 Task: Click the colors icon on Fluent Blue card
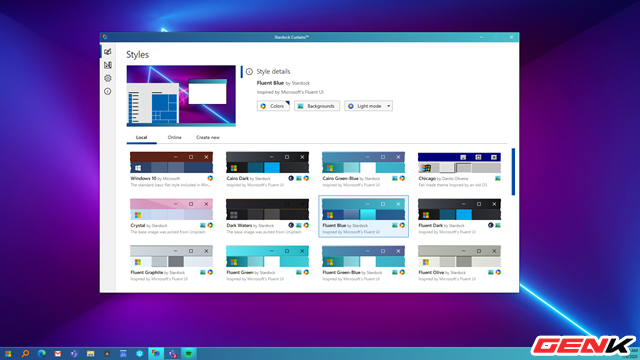click(x=402, y=225)
